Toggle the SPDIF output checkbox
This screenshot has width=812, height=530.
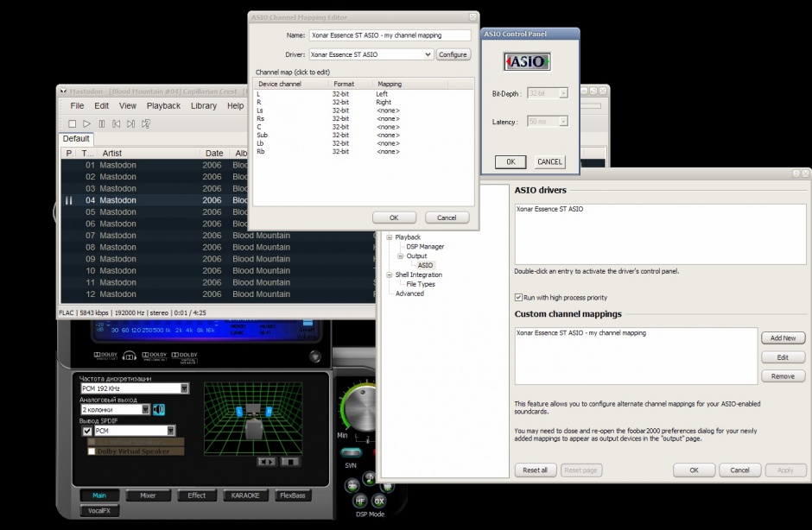tap(87, 430)
